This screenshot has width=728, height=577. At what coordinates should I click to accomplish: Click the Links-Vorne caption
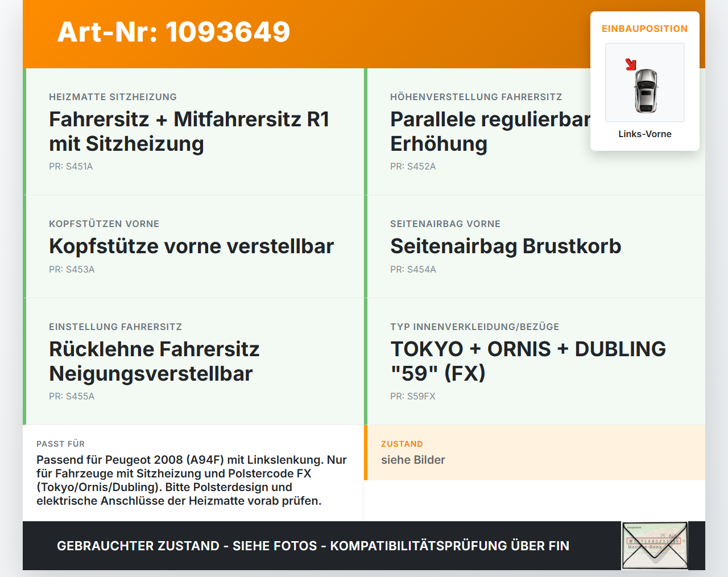645,134
